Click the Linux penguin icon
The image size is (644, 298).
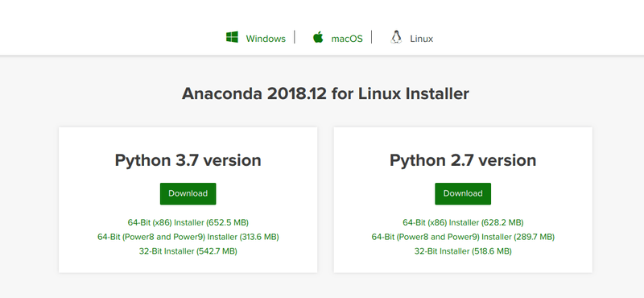(x=396, y=37)
